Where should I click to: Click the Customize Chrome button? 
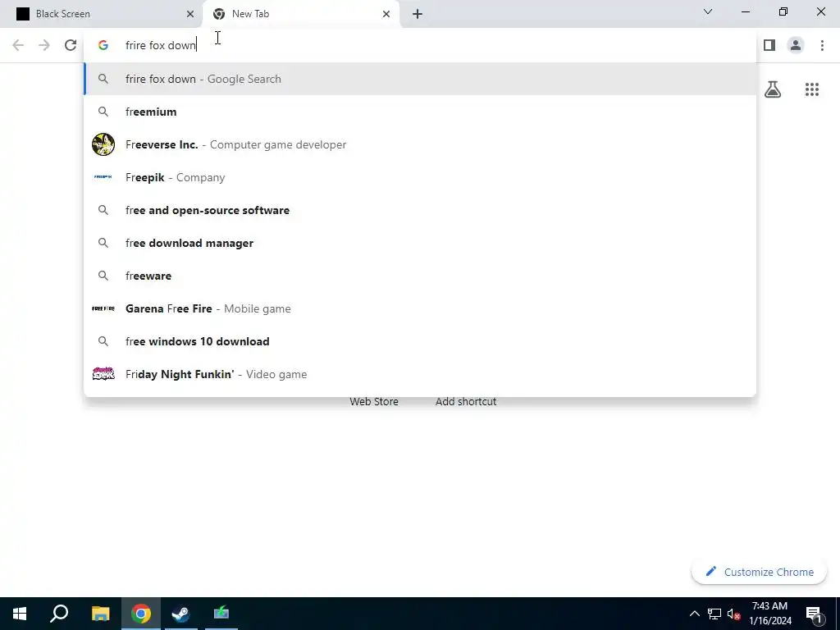click(759, 572)
